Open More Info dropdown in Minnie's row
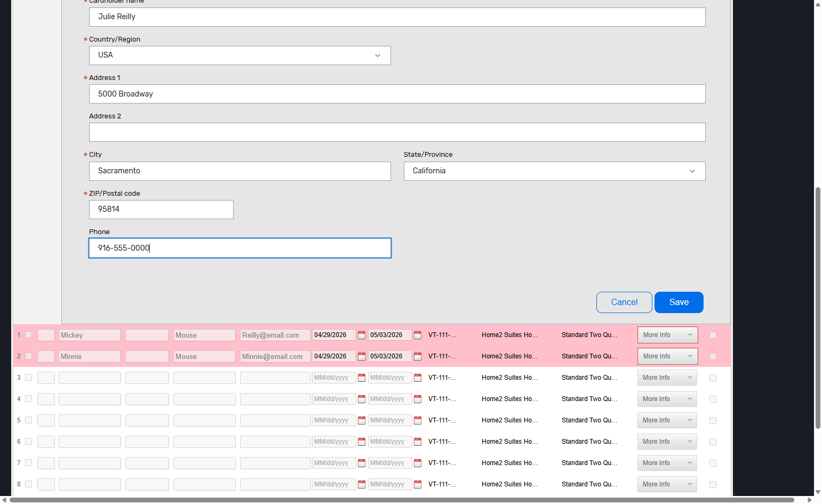 (x=668, y=356)
